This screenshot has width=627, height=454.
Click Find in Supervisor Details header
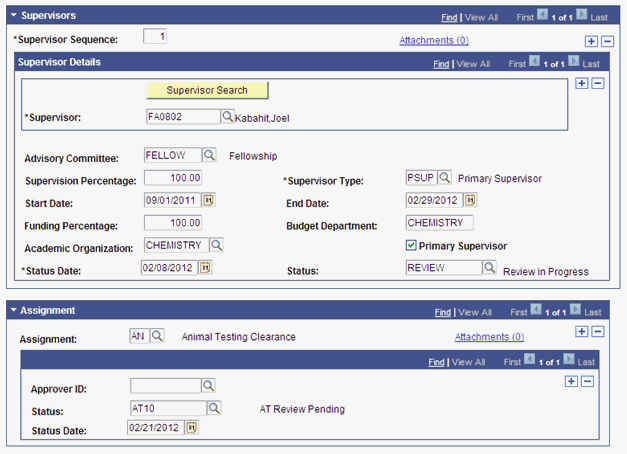[441, 64]
